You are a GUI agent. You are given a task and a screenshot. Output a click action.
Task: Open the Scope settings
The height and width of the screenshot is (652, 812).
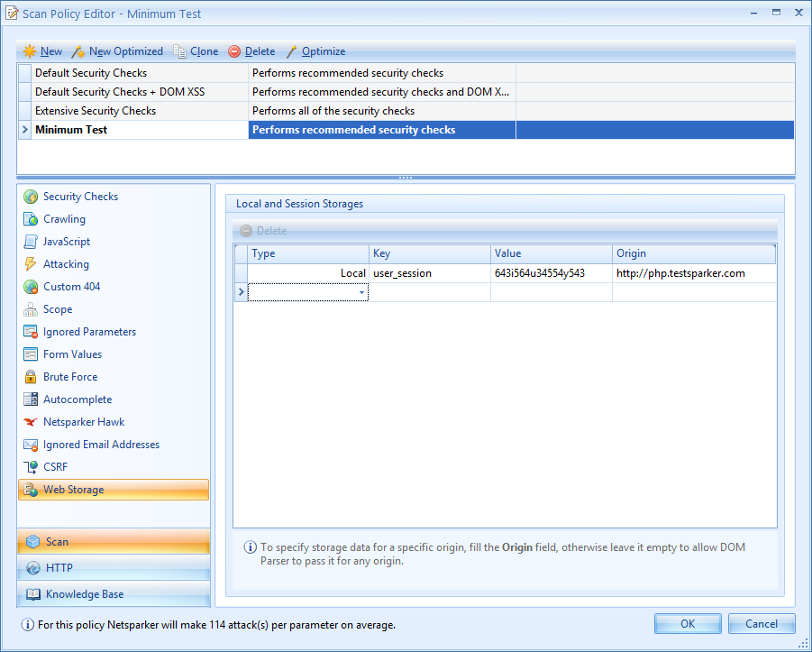coord(59,308)
